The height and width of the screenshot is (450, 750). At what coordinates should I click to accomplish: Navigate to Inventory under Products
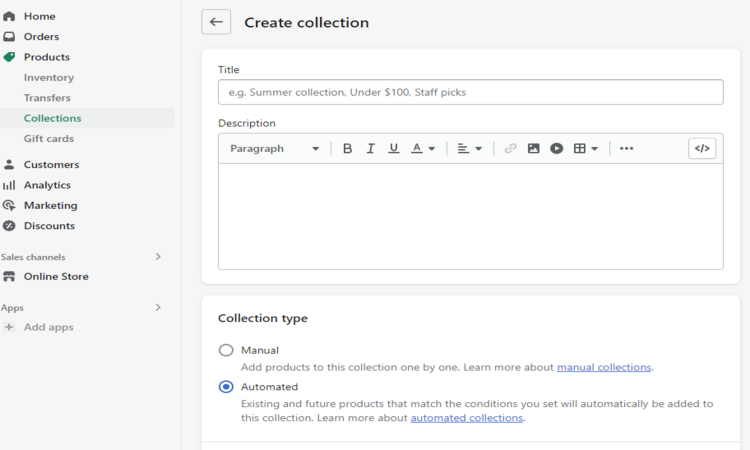point(49,77)
